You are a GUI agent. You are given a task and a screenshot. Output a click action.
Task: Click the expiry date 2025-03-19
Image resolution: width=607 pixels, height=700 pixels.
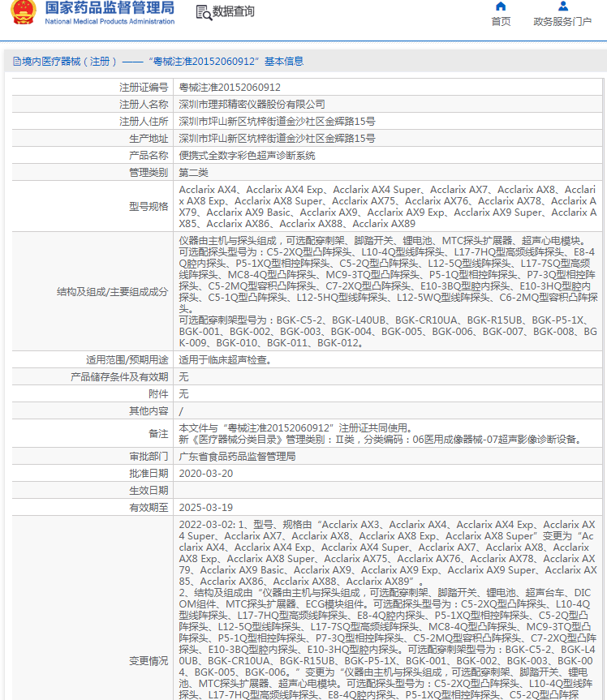(205, 507)
